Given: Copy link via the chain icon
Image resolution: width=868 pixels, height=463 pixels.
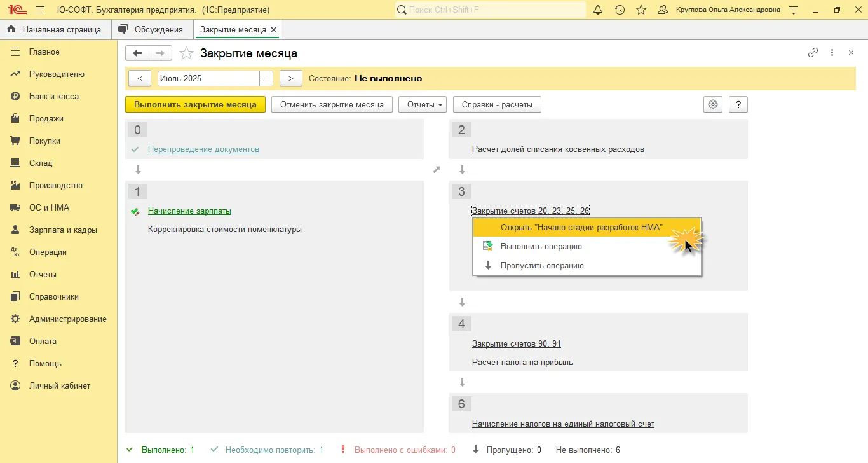Looking at the screenshot, I should [x=813, y=53].
